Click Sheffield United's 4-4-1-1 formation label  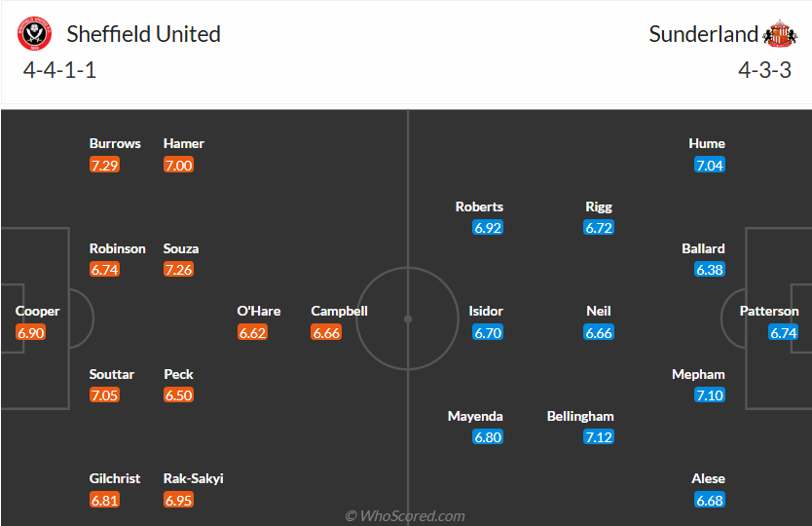tap(59, 70)
